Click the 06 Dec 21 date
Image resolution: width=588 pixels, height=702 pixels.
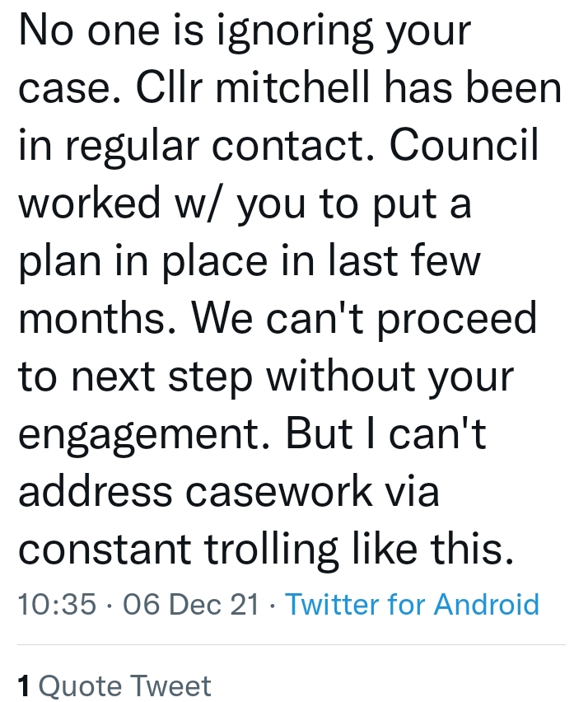tap(191, 603)
